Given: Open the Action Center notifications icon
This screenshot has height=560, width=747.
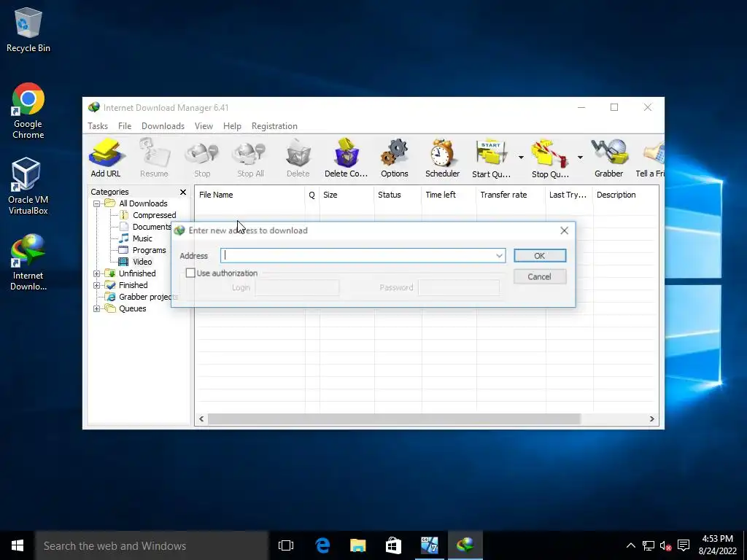Looking at the screenshot, I should tap(684, 545).
